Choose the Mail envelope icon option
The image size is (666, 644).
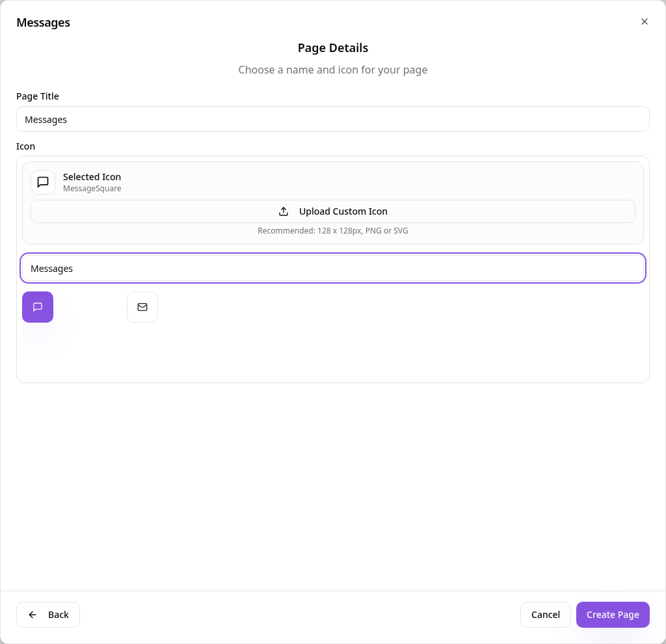[x=142, y=306]
